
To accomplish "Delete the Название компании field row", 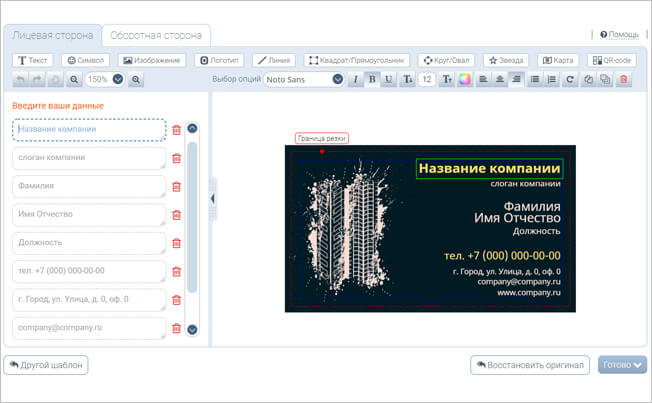I will [176, 130].
